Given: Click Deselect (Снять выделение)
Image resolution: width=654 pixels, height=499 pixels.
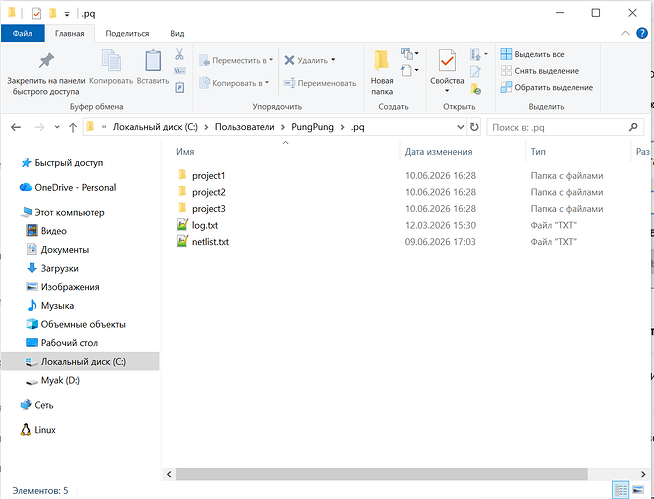Looking at the screenshot, I should 540,71.
